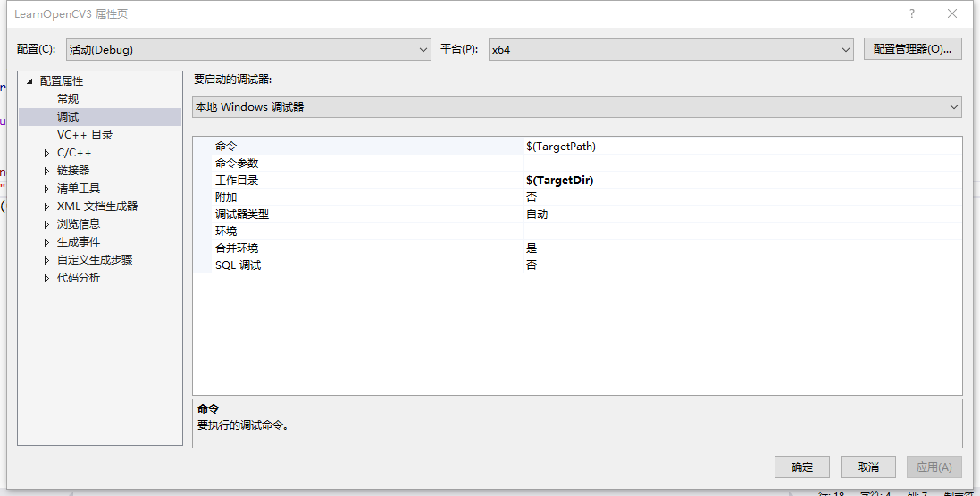This screenshot has height=496, width=980.
Task: Open the 配置(C) configuration dropdown
Action: 248,49
